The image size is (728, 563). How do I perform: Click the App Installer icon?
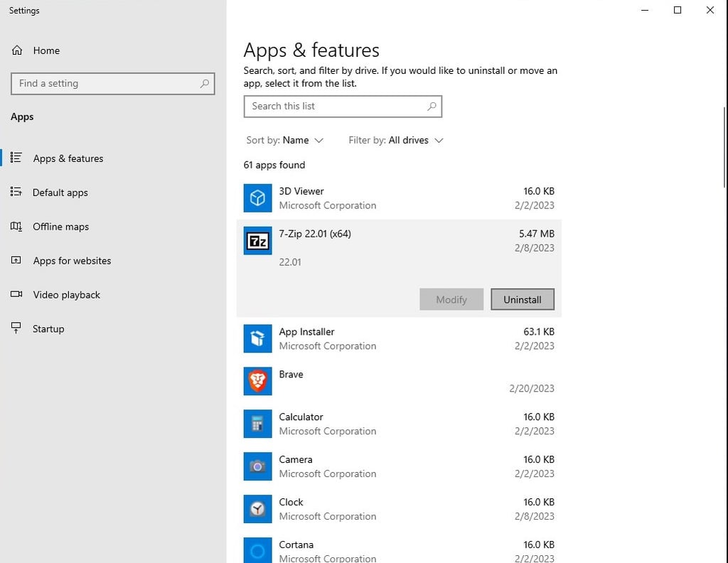[x=257, y=339]
